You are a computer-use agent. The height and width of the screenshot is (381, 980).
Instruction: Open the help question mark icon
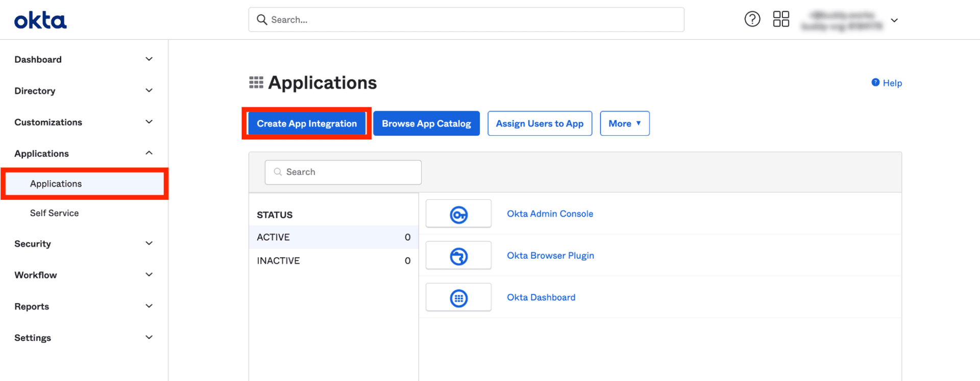752,19
